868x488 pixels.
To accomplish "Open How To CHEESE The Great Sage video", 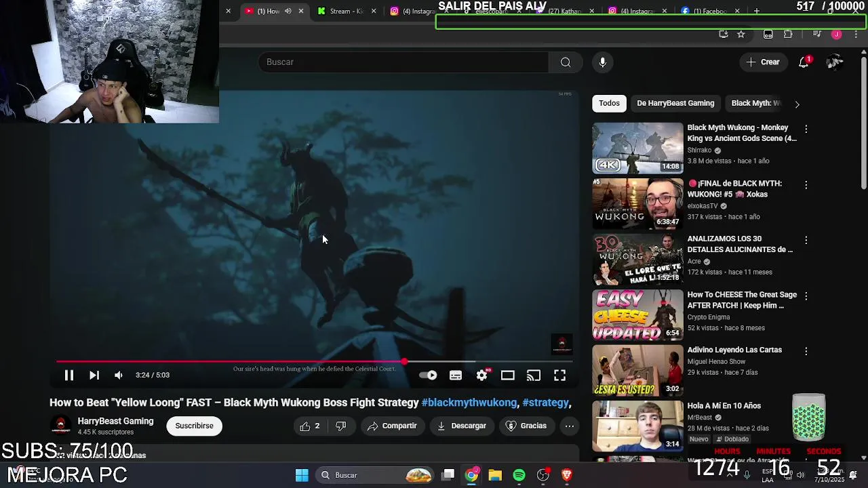I will pyautogui.click(x=742, y=300).
